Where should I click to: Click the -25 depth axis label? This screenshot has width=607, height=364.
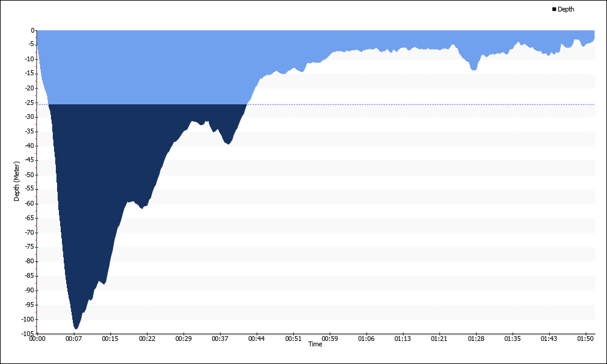(30, 103)
